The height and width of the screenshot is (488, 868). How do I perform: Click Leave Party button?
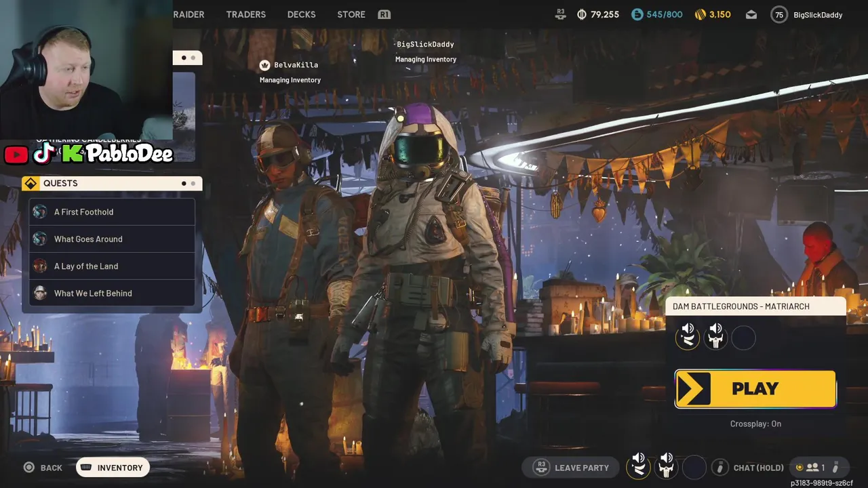(571, 468)
